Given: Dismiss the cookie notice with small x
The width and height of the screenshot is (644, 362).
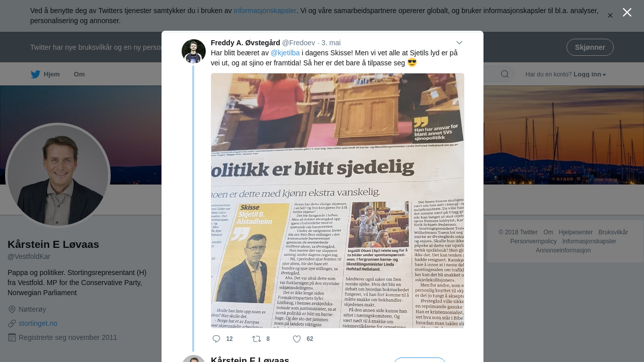Looking at the screenshot, I should 610,16.
